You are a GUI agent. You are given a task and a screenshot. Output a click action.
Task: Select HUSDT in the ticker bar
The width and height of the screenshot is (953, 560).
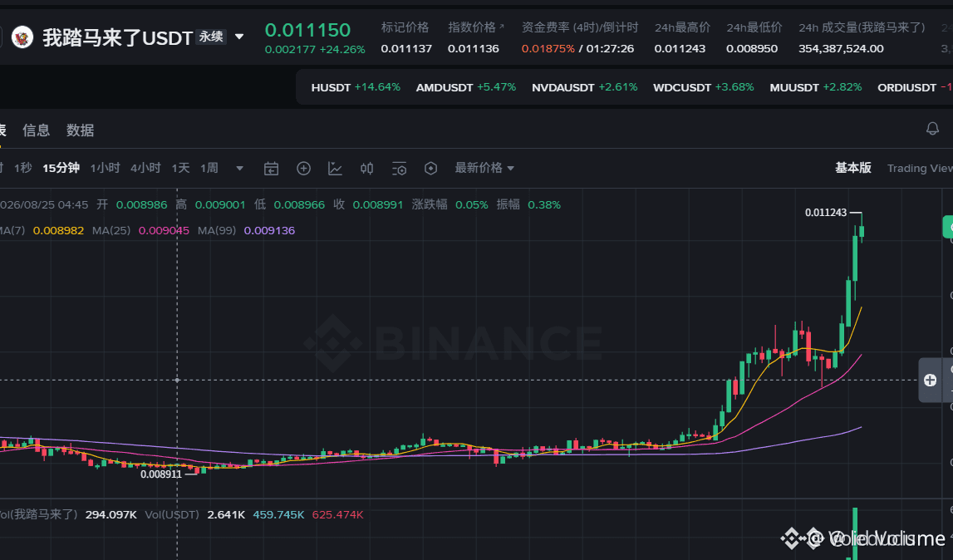click(x=356, y=87)
